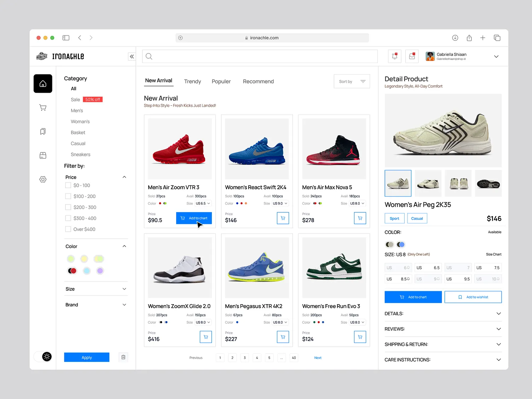Collapse the Color filter section
Image resolution: width=532 pixels, height=399 pixels.
tap(124, 246)
